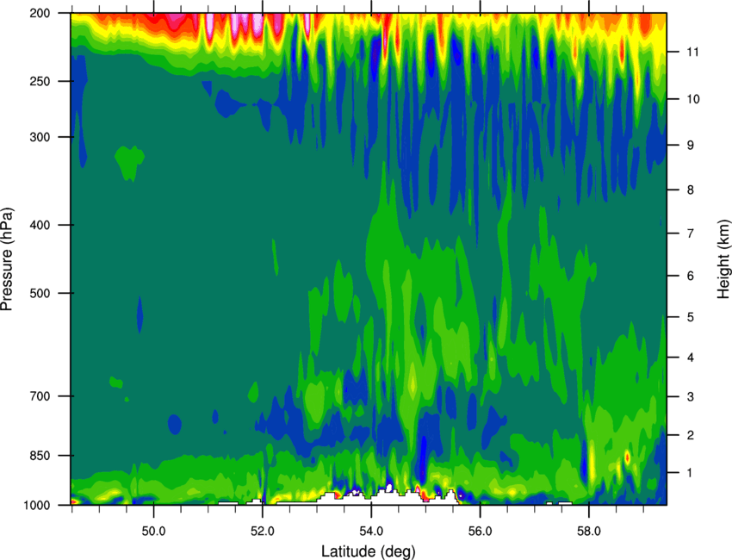The width and height of the screenshot is (732, 560).
Task: Select the 300 pressure tick label
Action: [40, 137]
